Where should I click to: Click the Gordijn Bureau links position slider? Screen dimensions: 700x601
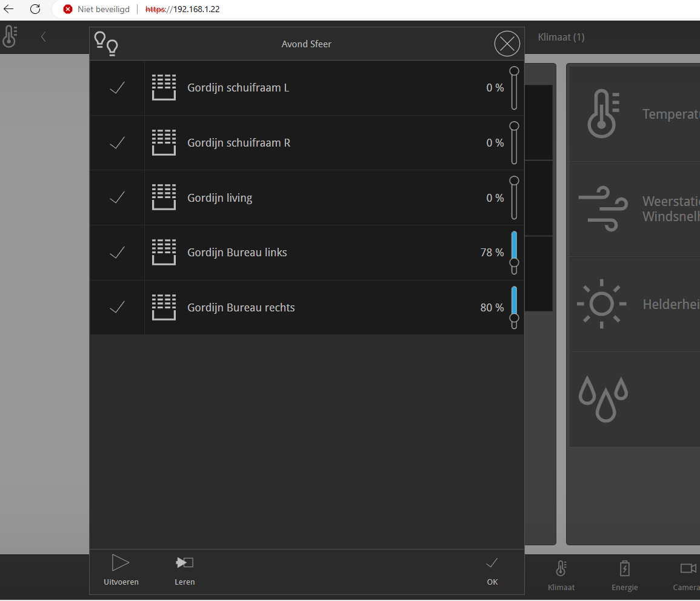click(514, 253)
